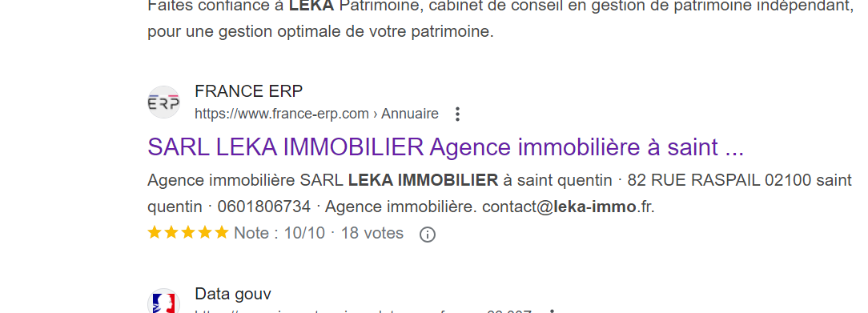868x313 pixels.
Task: Click the https://www.france-erp.com URL
Action: [x=282, y=114]
